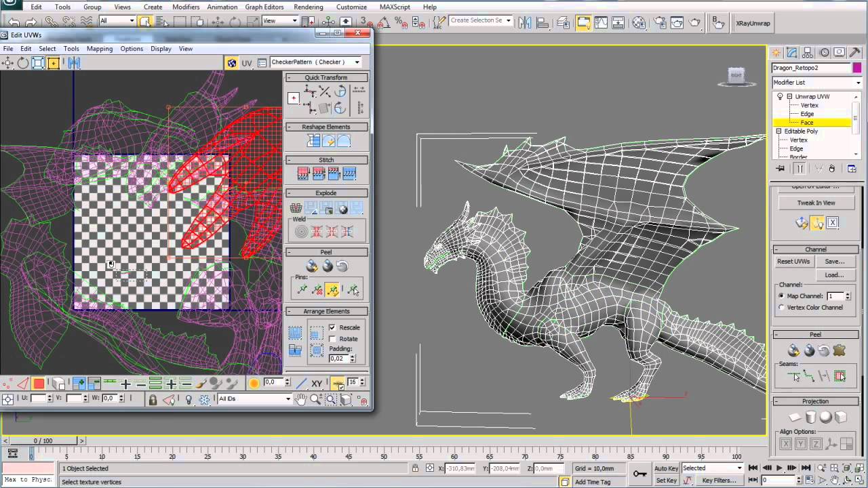Click the Straighten Selection icon in Reshape Elements
This screenshot has height=488, width=868.
313,140
